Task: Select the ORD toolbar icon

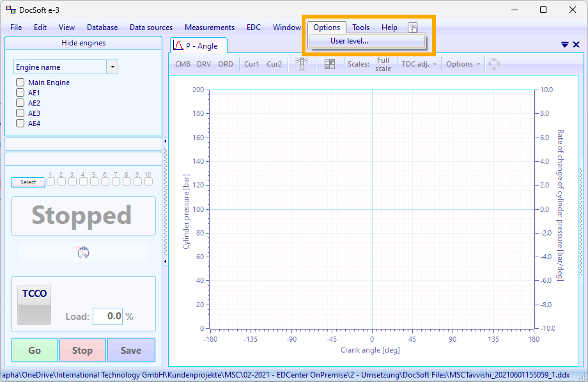Action: (225, 64)
